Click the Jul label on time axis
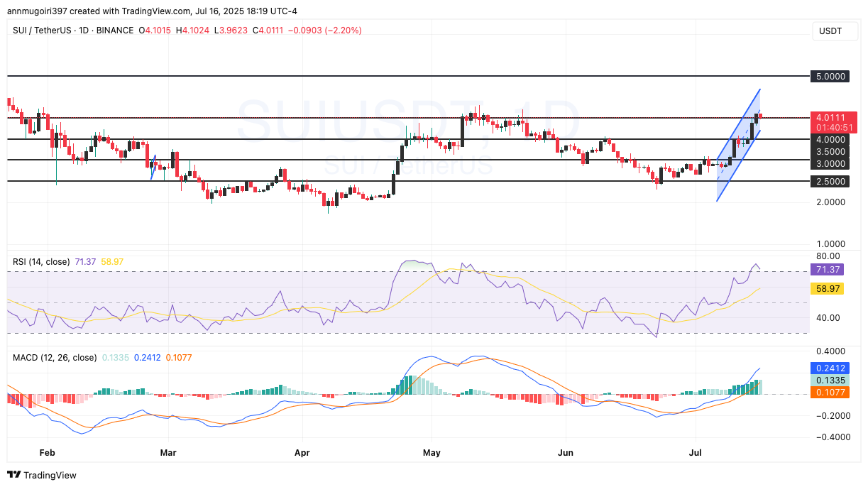The image size is (868, 487). coord(696,452)
